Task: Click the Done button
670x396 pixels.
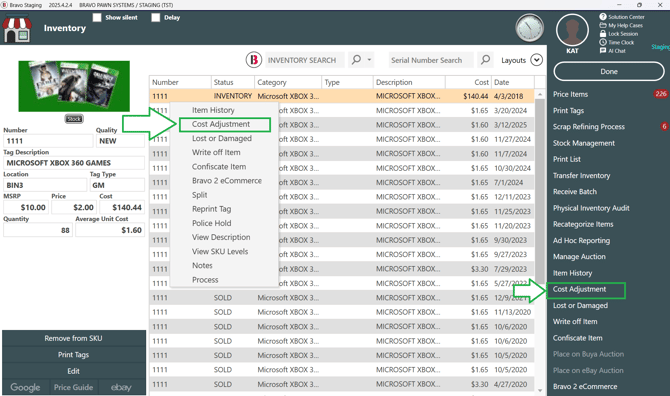Action: (609, 71)
